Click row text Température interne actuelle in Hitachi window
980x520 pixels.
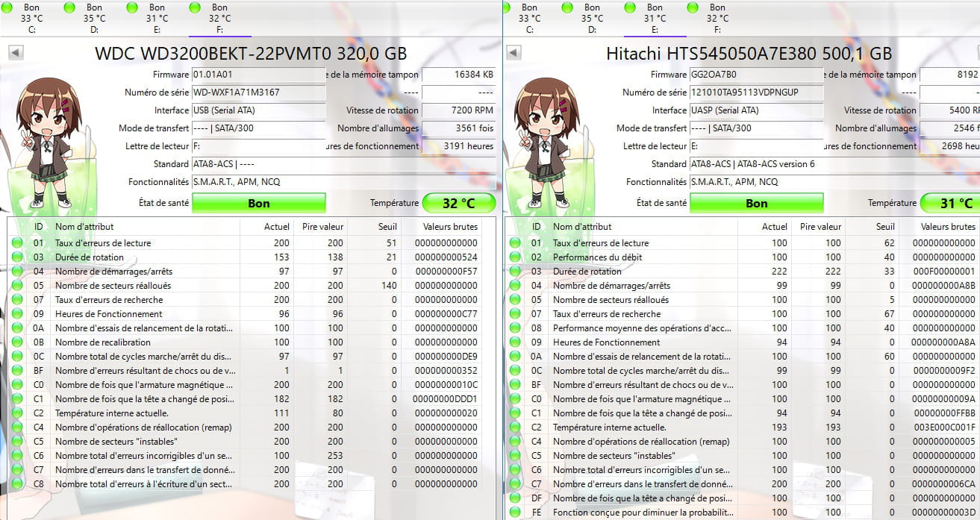[x=610, y=427]
